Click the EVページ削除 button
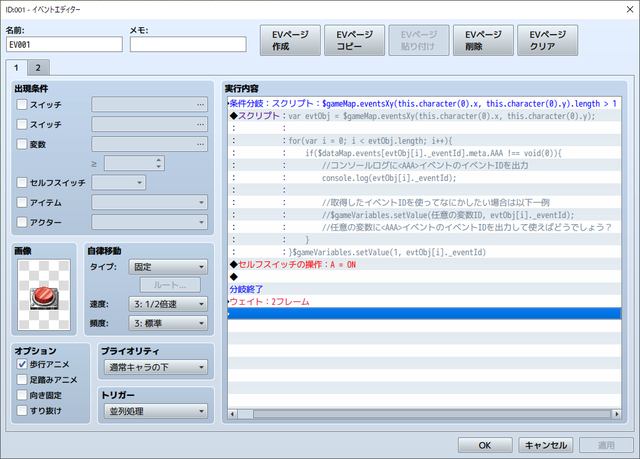Viewport: 640px width, 459px height. coord(483,40)
